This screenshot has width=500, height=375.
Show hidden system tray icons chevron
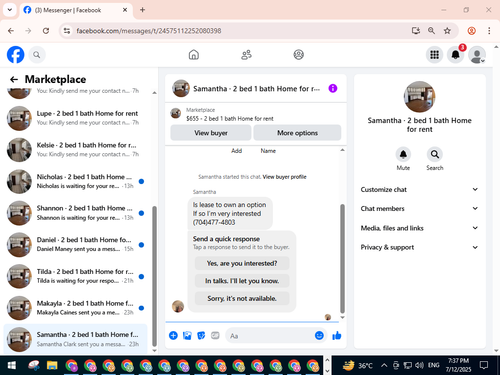[x=384, y=365]
